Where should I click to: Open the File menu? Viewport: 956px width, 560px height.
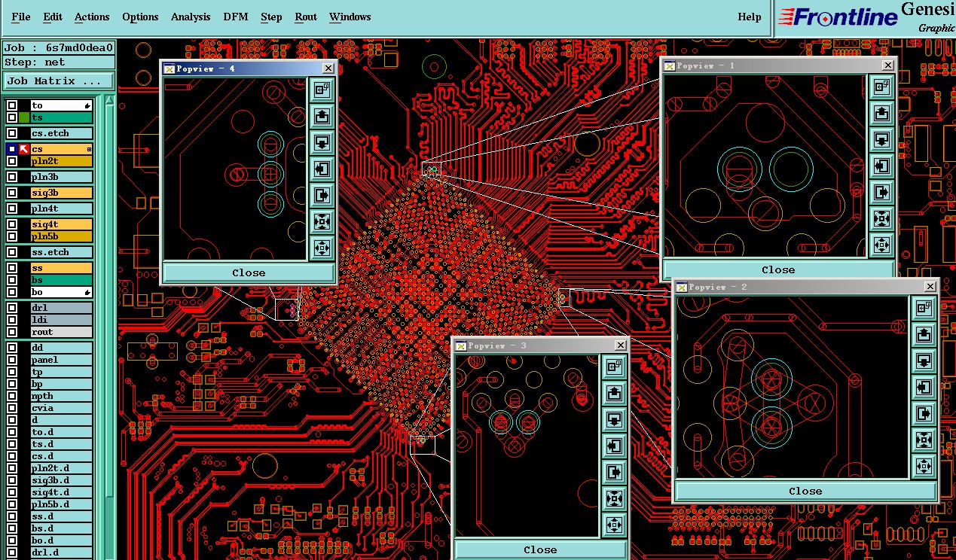[x=21, y=17]
